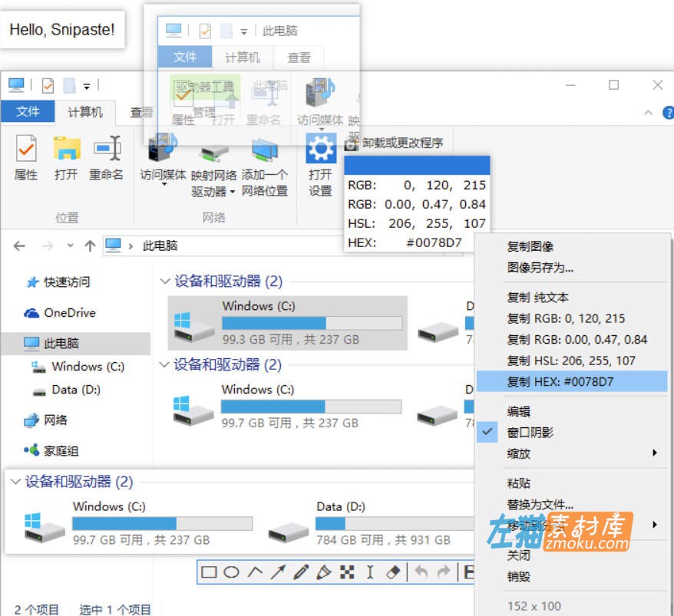Screen dimensions: 674x616
Task: Select the Ellipse annotation tool
Action: [x=232, y=572]
